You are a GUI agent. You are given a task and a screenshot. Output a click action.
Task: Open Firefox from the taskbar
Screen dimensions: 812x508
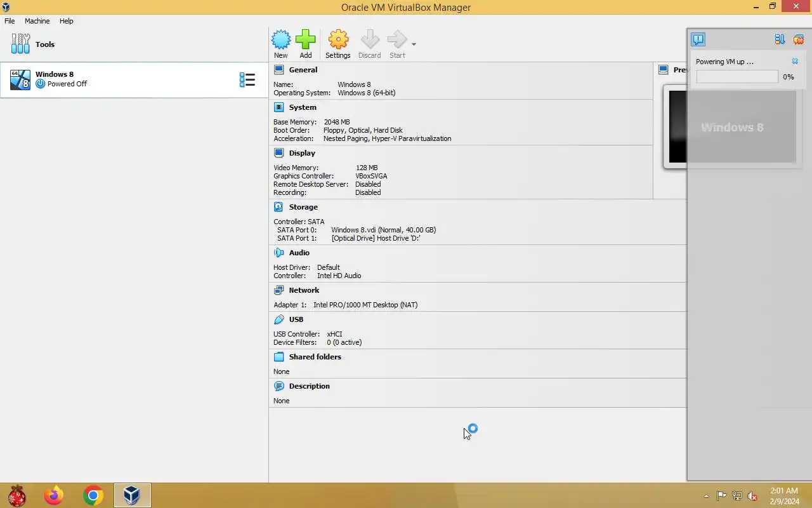[54, 495]
